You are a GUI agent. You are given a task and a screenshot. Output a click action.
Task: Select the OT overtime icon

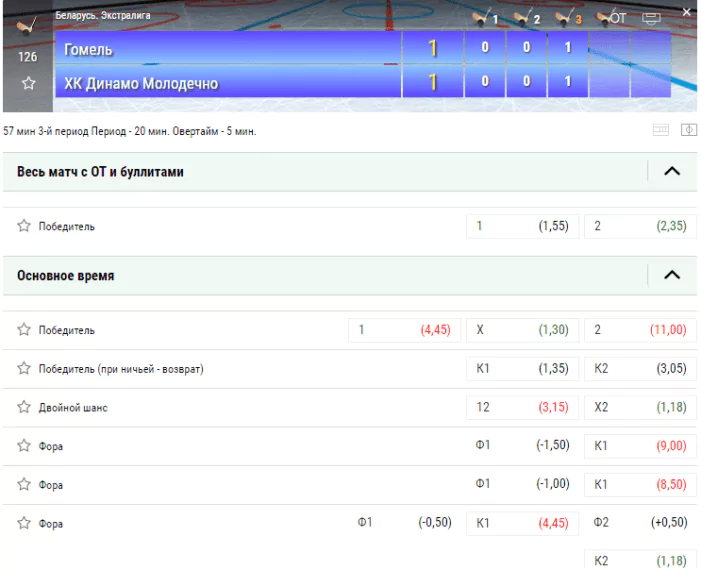point(611,18)
